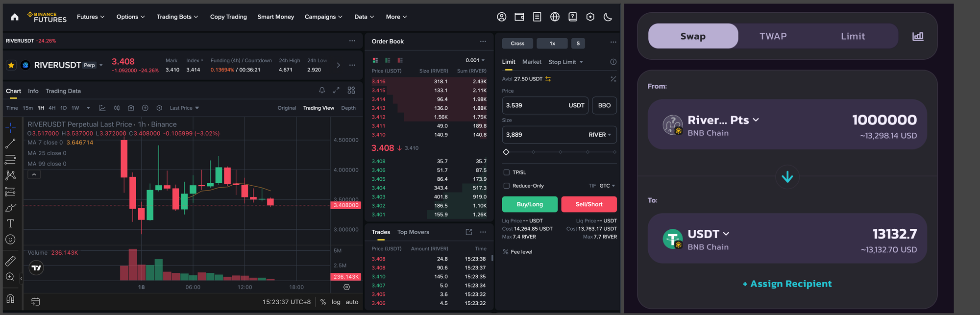Click the plus circle icon in chart toolbar

(145, 108)
